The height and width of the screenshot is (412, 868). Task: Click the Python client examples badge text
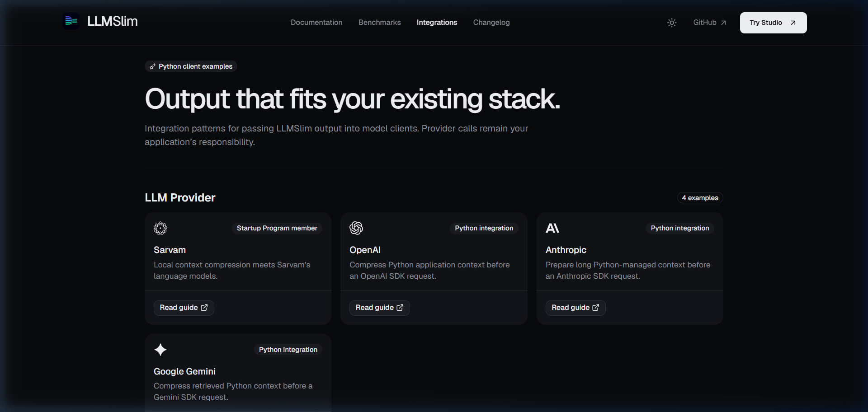(195, 66)
